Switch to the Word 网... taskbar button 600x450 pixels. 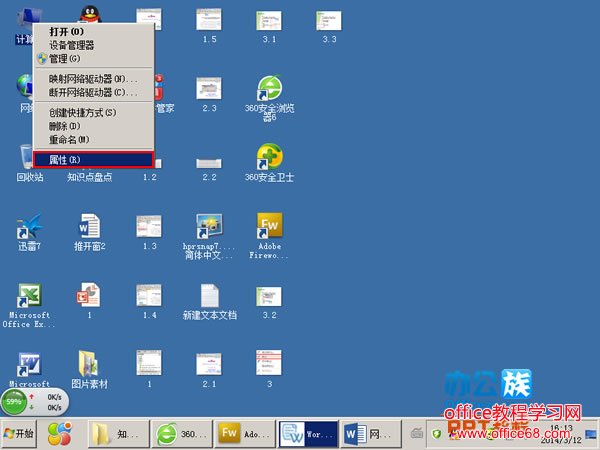coord(371,434)
